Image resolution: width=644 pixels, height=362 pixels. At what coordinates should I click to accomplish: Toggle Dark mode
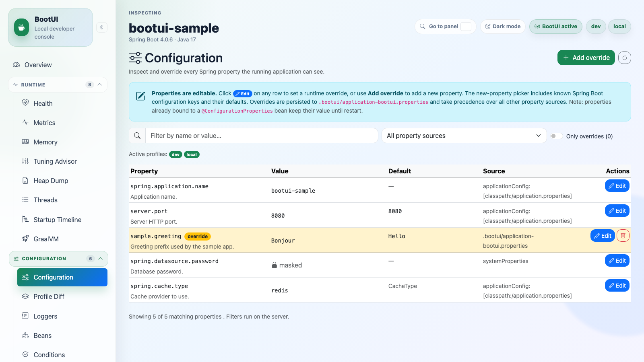(503, 27)
